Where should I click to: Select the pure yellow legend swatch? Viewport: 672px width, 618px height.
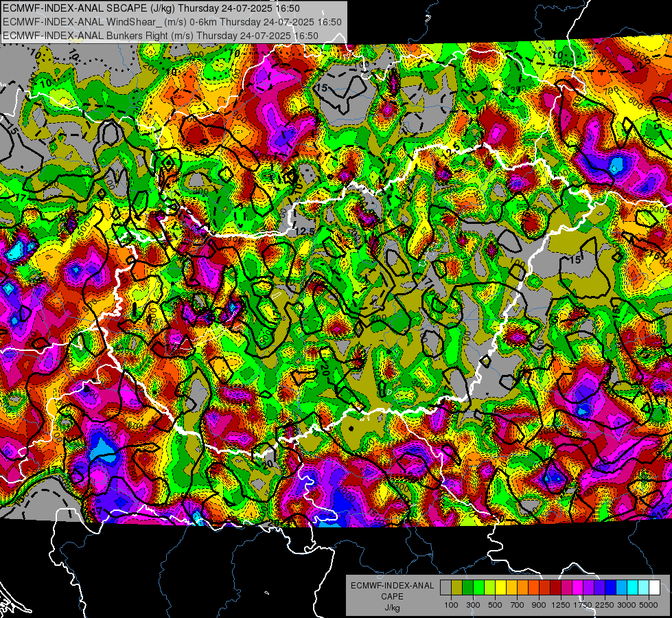click(x=500, y=587)
